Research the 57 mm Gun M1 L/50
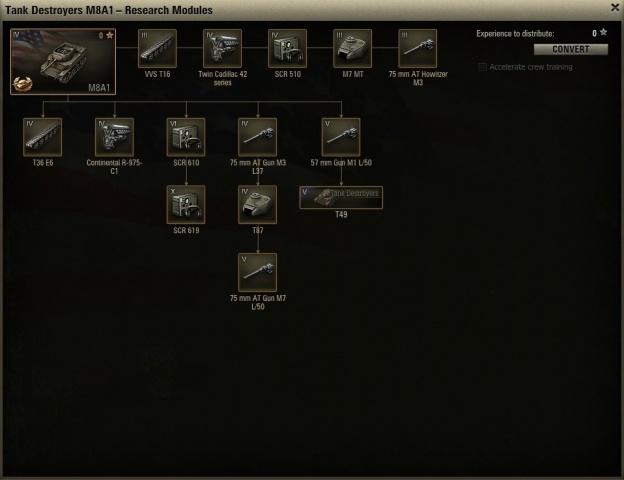This screenshot has width=624, height=480. 341,137
